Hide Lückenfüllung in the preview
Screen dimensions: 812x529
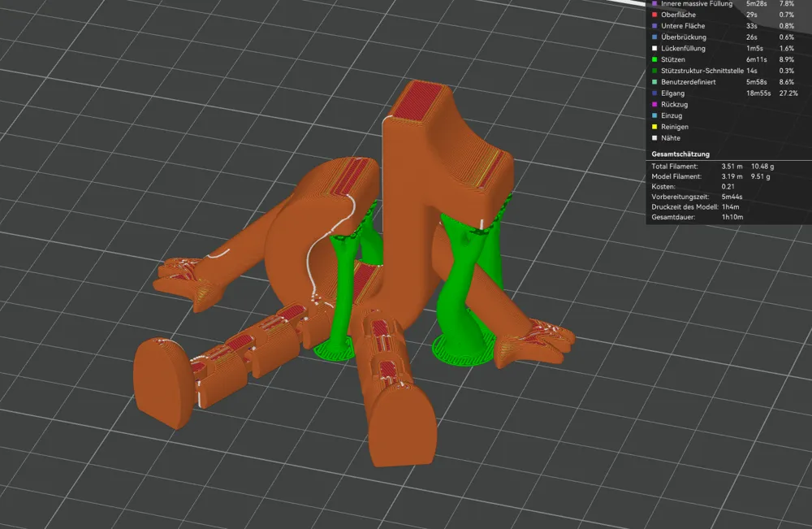click(683, 48)
